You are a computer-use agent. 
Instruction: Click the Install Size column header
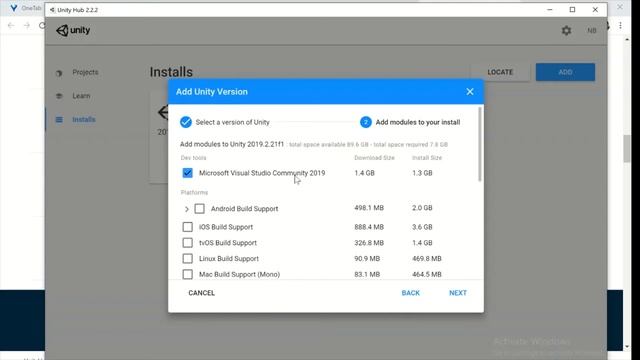coord(427,158)
